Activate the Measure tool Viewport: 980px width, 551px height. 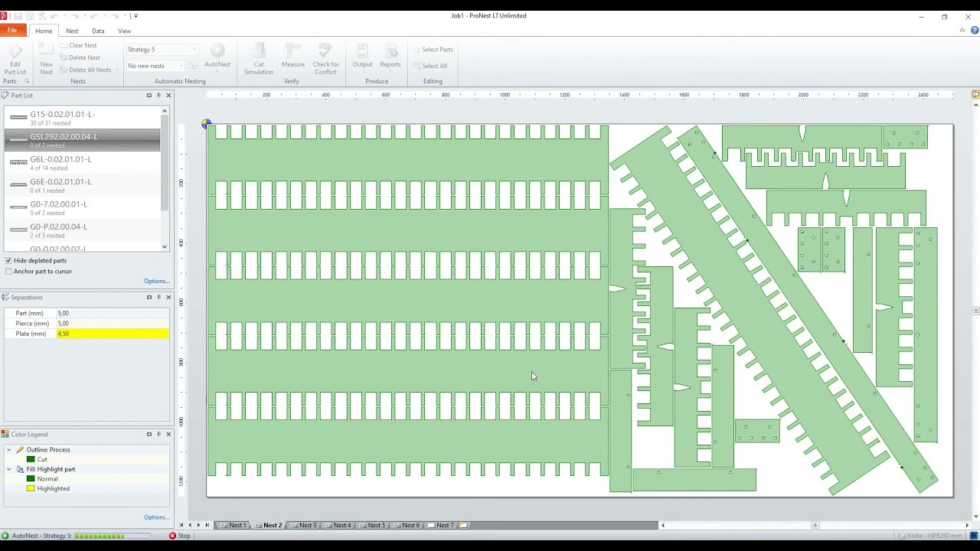(292, 55)
